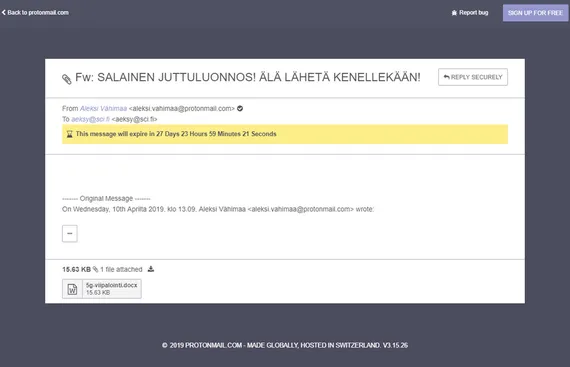Click the 'On Wednesday, 10th Aprilta 2019' line
Image resolution: width=570 pixels, height=367 pixels.
click(218, 209)
